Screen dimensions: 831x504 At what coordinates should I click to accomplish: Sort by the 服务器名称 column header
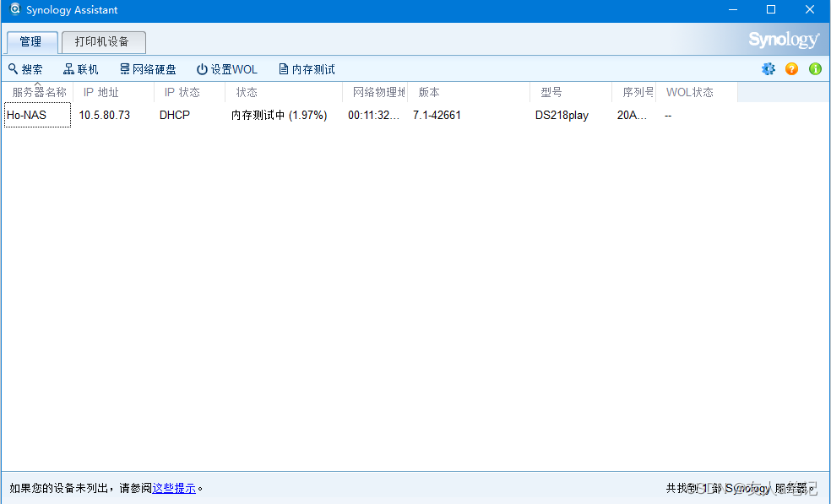[x=38, y=92]
